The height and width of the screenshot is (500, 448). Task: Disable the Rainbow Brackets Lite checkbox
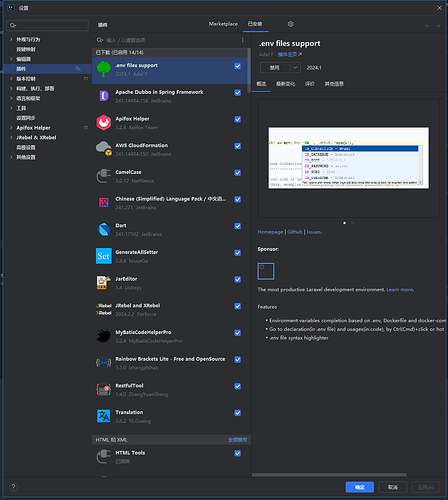(x=238, y=359)
